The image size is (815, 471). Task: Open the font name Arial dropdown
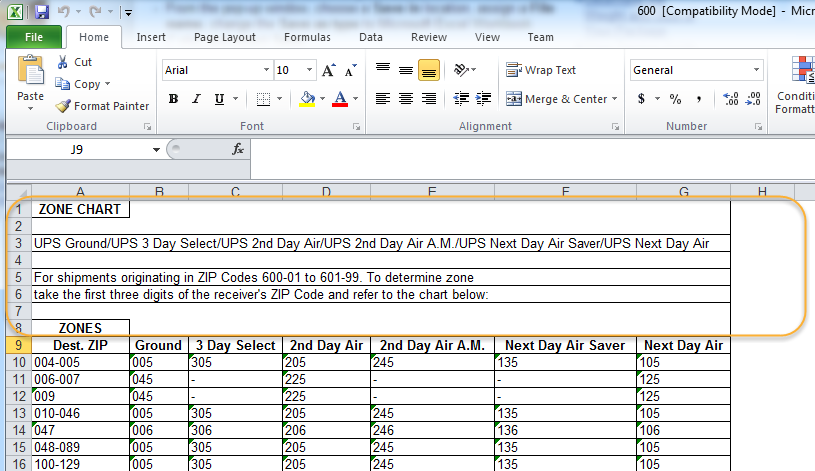tap(266, 71)
